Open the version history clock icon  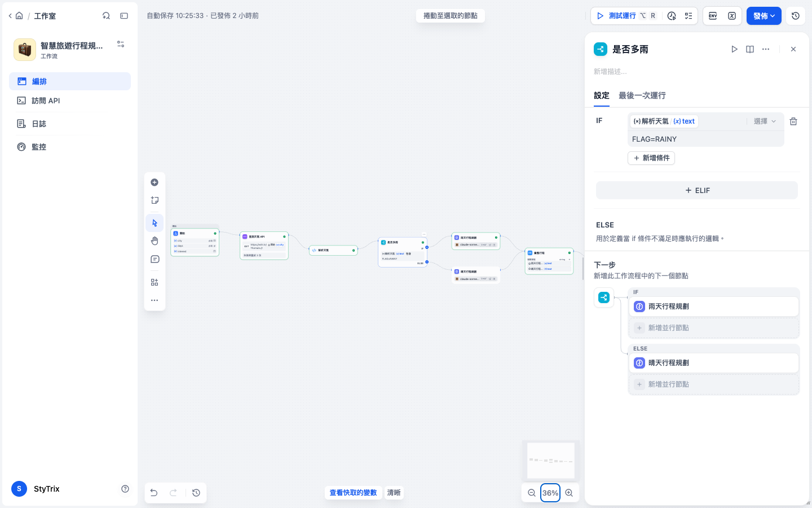[x=796, y=16]
